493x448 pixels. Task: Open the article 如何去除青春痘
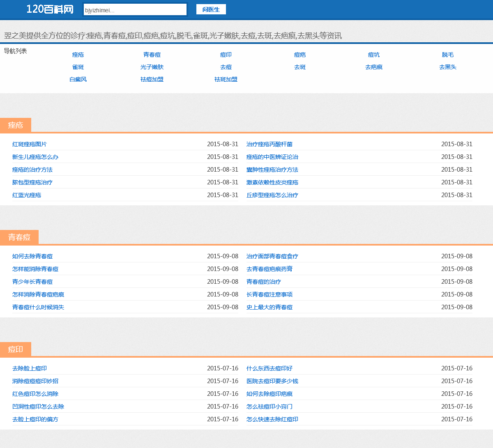click(x=32, y=256)
